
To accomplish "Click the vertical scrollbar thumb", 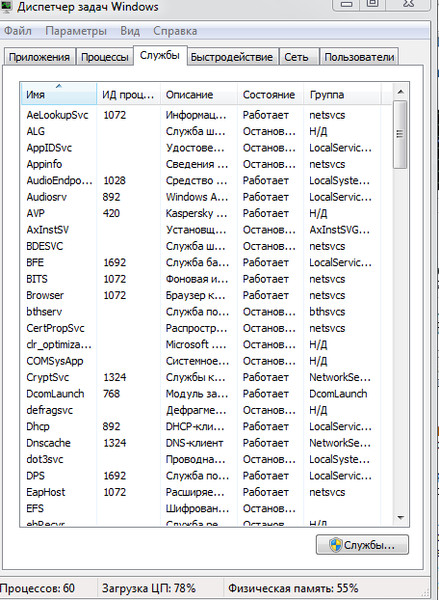I will (x=400, y=135).
